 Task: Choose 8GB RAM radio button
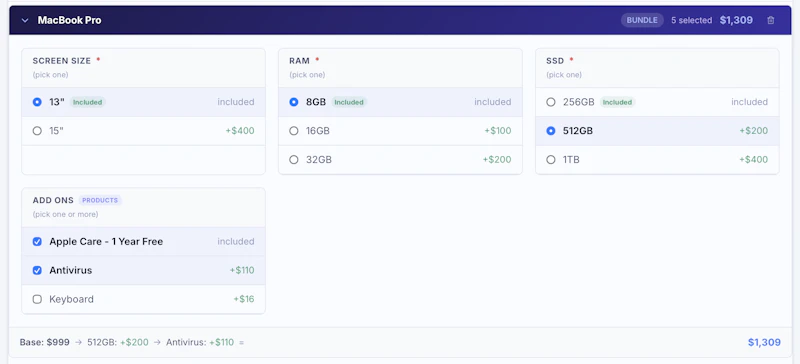point(293,102)
